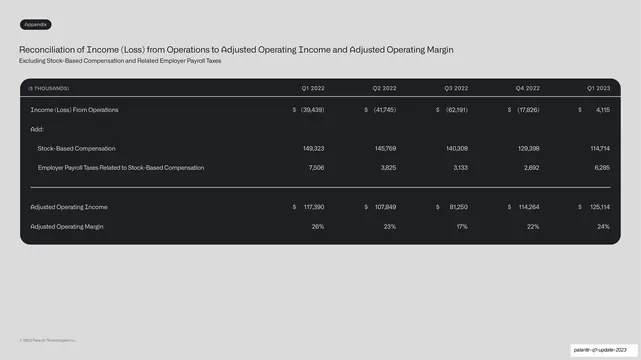The height and width of the screenshot is (360, 641).
Task: Click the 24% margin value
Action: click(x=604, y=227)
